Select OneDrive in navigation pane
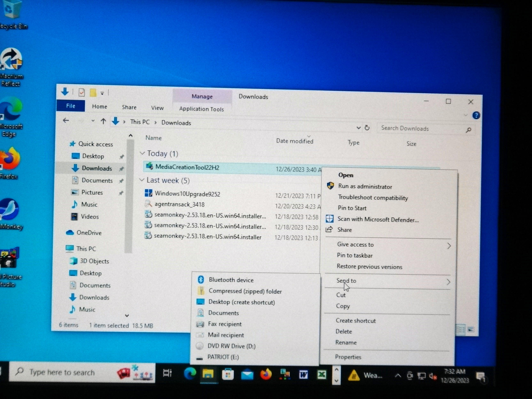 (x=89, y=233)
